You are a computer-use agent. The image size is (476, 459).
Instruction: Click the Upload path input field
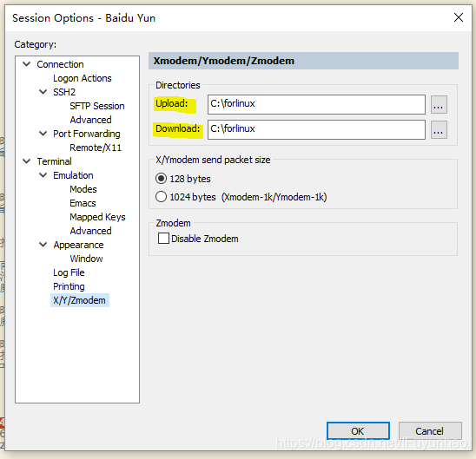point(316,104)
